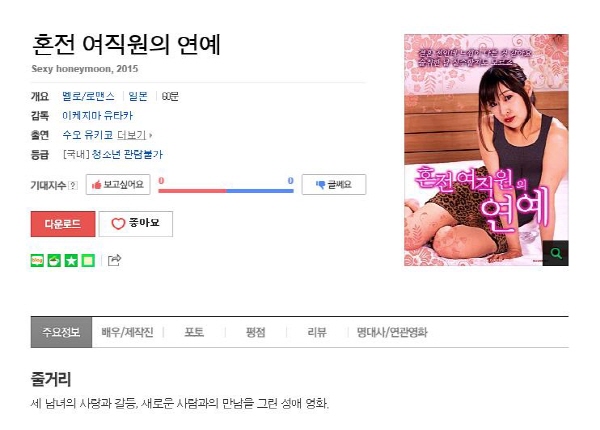Select the 평점 tab
Viewport: 600px width, 430px height.
coord(255,332)
